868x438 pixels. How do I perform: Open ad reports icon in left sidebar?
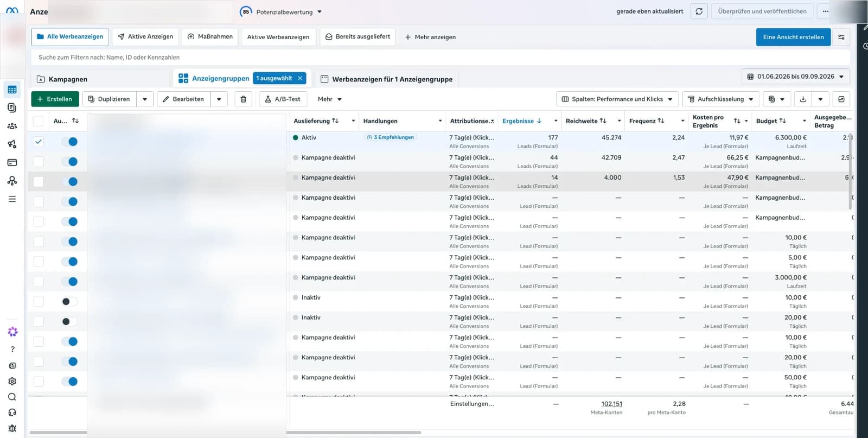pyautogui.click(x=12, y=107)
